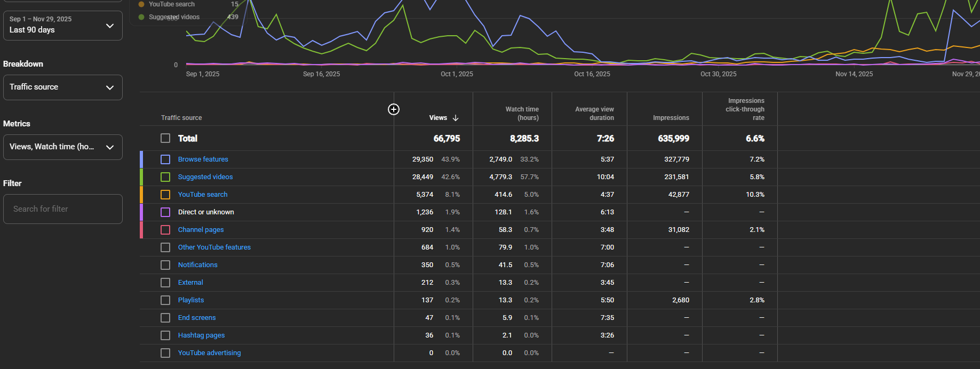Check the Notifications row checkbox

165,265
